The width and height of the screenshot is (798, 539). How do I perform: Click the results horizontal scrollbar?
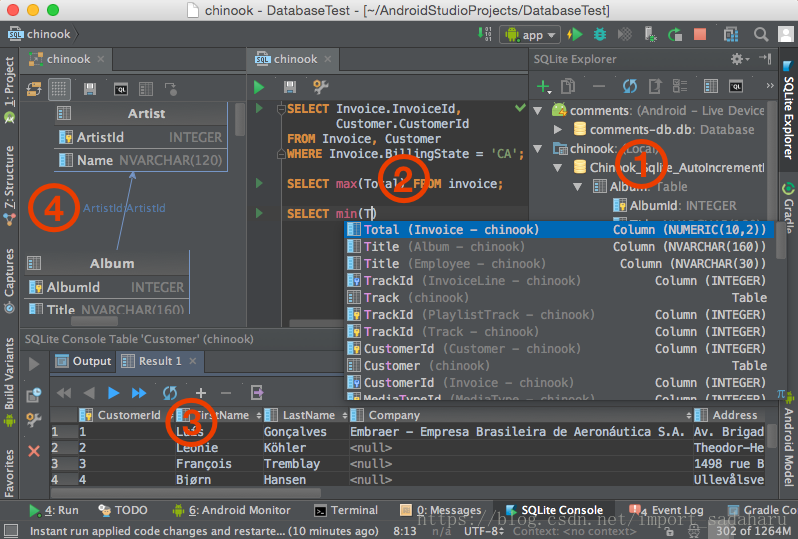tap(186, 493)
